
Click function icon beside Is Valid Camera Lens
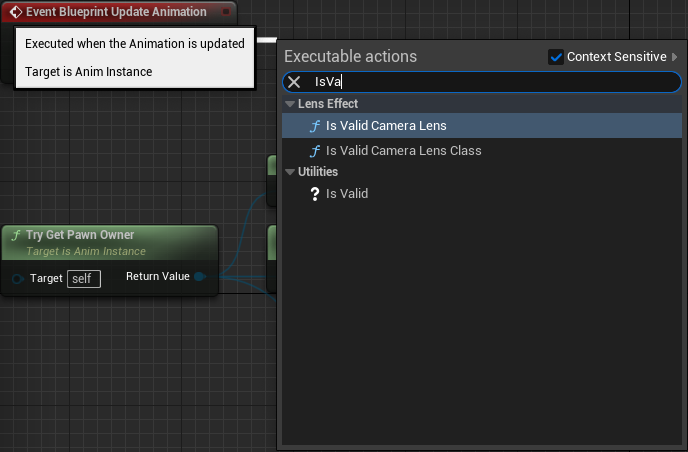click(x=315, y=126)
